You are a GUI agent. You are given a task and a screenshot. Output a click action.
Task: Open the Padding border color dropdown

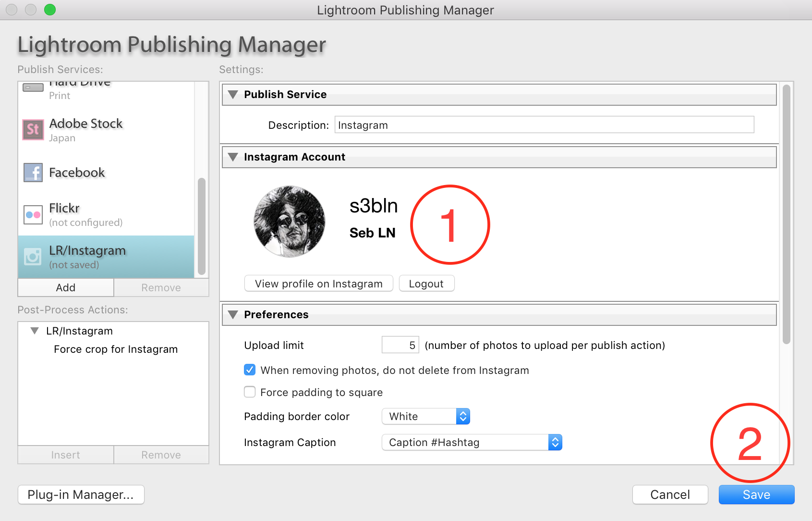pos(426,416)
